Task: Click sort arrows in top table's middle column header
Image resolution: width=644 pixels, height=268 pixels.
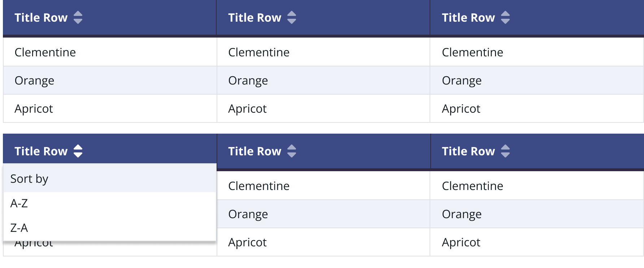Action: (x=292, y=17)
